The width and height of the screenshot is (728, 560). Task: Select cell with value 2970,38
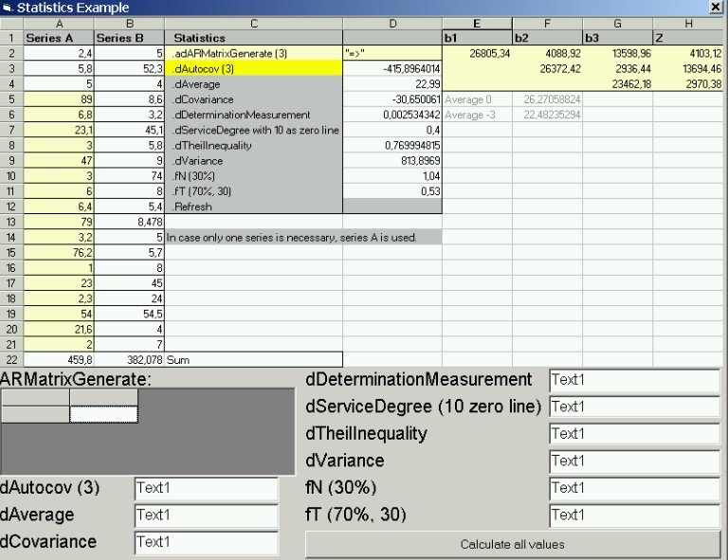pos(688,84)
